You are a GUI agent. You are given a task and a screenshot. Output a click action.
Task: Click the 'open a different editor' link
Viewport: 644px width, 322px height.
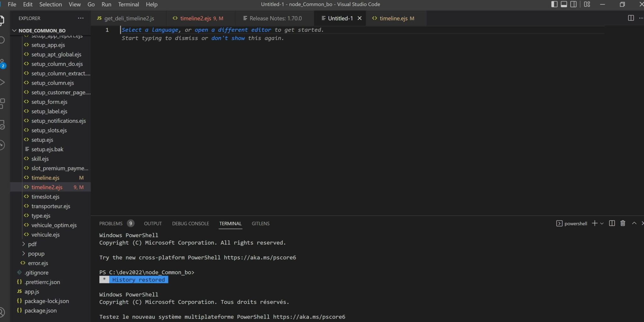click(x=233, y=30)
